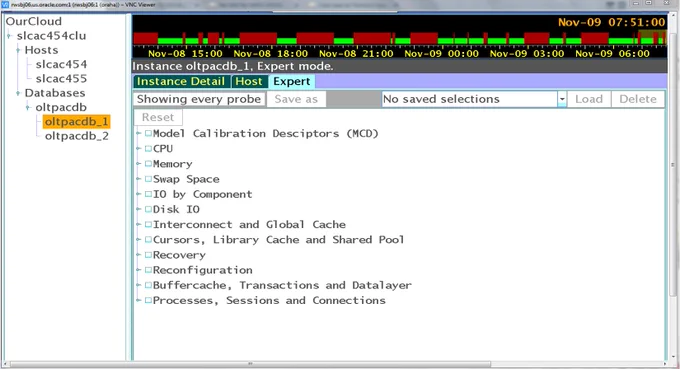Check the Disk IO checkbox
680x369 pixels.
pos(148,209)
